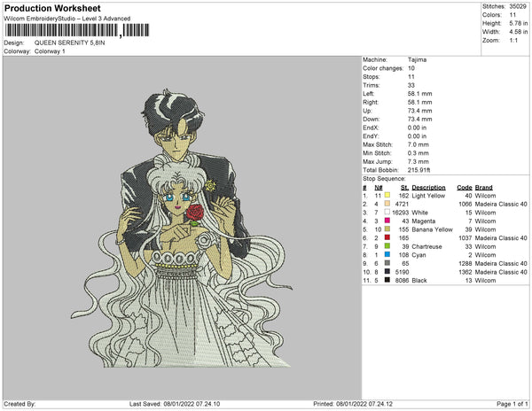Viewport: 532px width, 411px height.
Task: Click the EndX value '0.00 in'
Action: [417, 128]
